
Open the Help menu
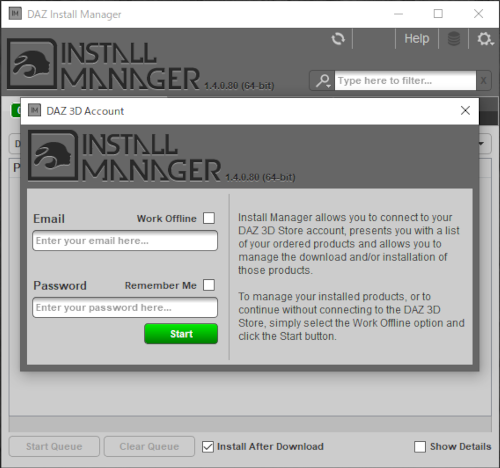pos(417,39)
